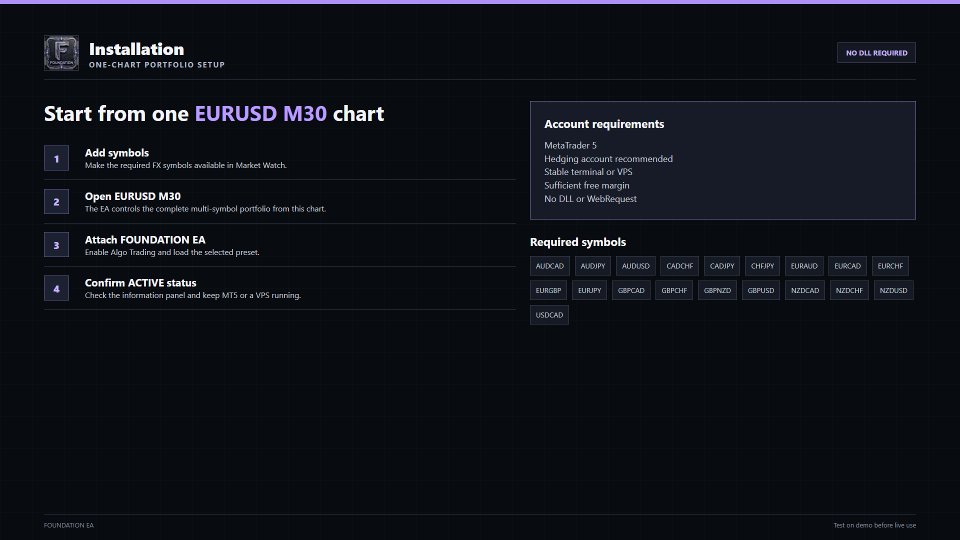960x540 pixels.
Task: Pick the EURCHF symbol chip
Action: (890, 266)
